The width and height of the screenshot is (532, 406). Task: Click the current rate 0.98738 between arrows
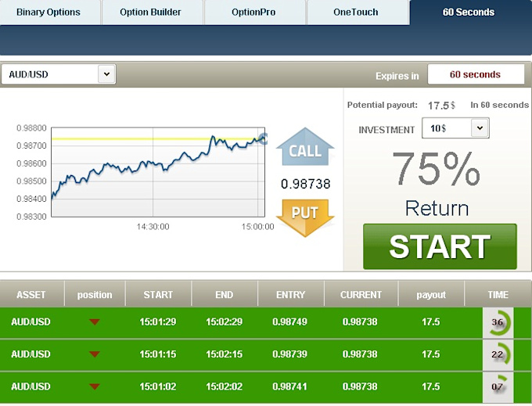pos(305,184)
